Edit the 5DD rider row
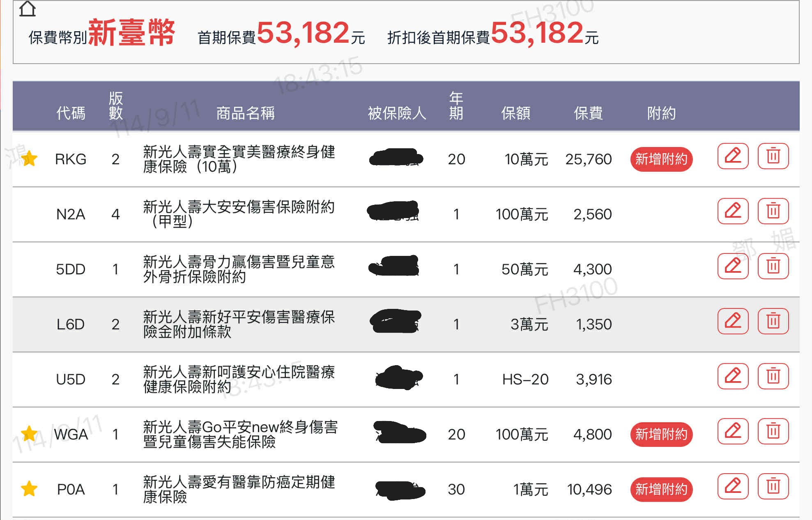This screenshot has width=812, height=520. 733,266
